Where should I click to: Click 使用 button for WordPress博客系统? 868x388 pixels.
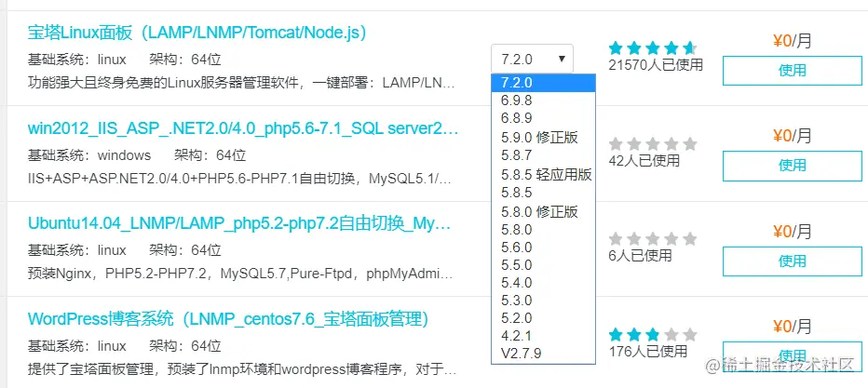[793, 356]
